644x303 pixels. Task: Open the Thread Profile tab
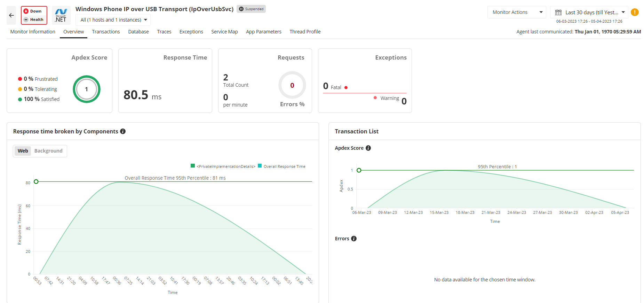point(305,32)
